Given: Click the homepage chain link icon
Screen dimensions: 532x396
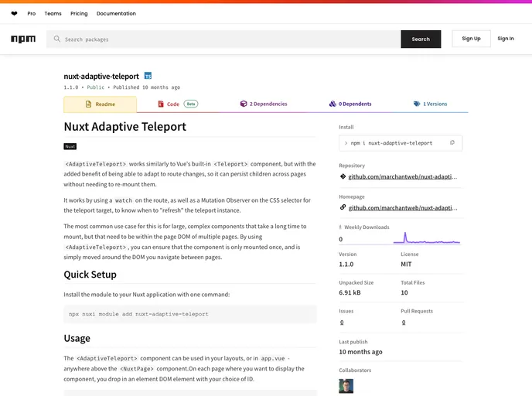Looking at the screenshot, I should pos(343,207).
